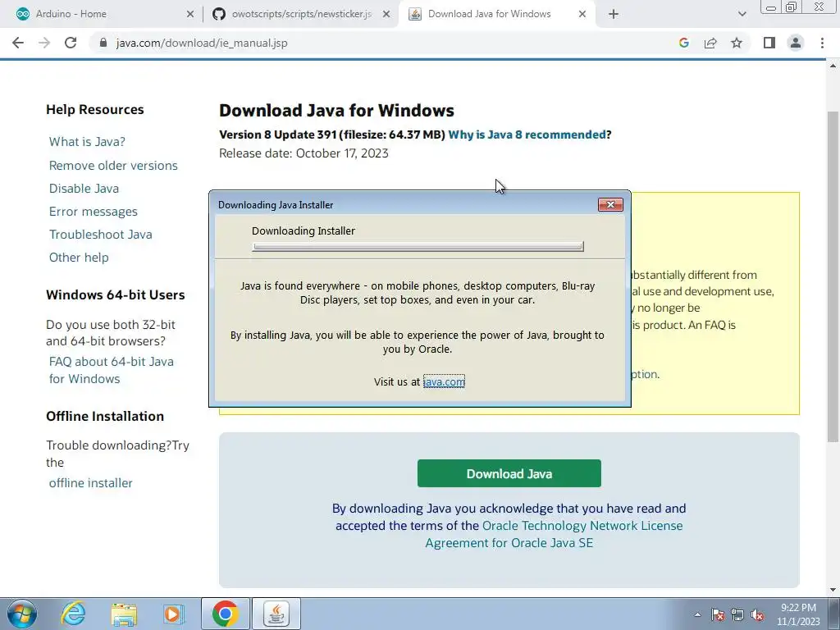Open the java.com link in dialog
Screen dimensions: 840x630
click(x=444, y=381)
